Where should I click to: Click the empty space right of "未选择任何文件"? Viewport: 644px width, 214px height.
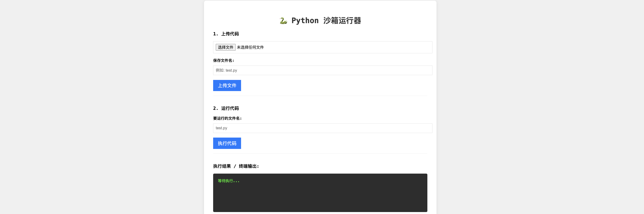[350, 47]
